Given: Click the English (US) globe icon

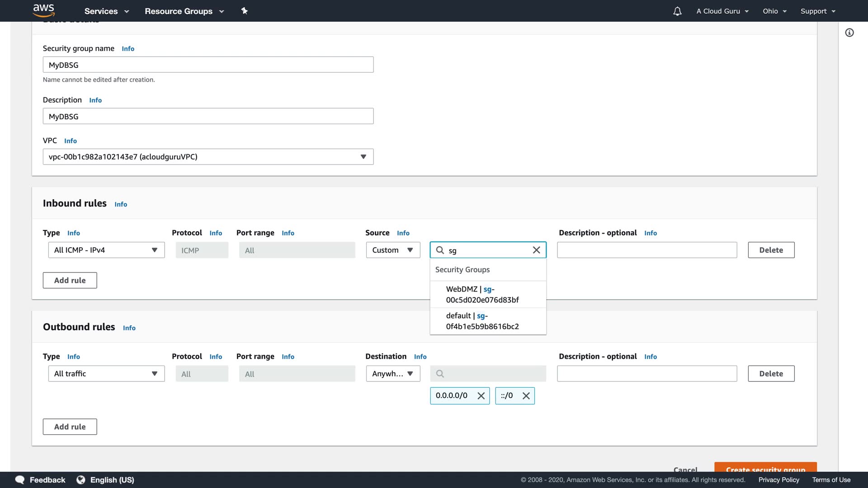Looking at the screenshot, I should pos(81,480).
